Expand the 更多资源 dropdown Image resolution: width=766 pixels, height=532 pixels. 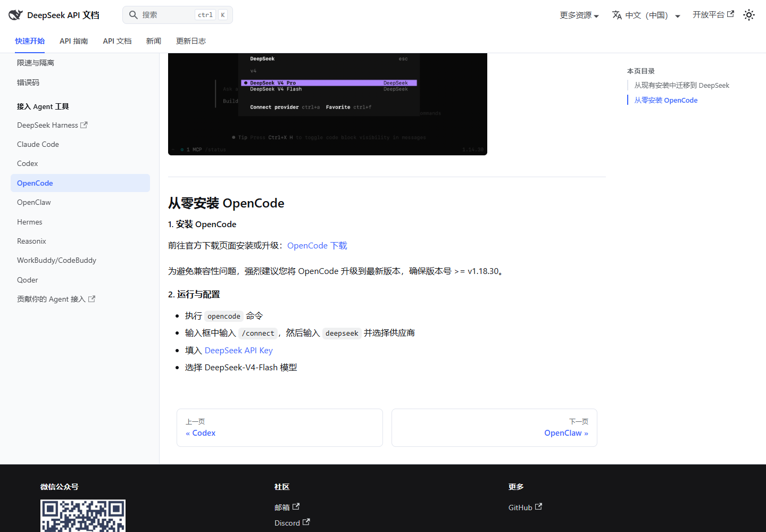point(579,15)
